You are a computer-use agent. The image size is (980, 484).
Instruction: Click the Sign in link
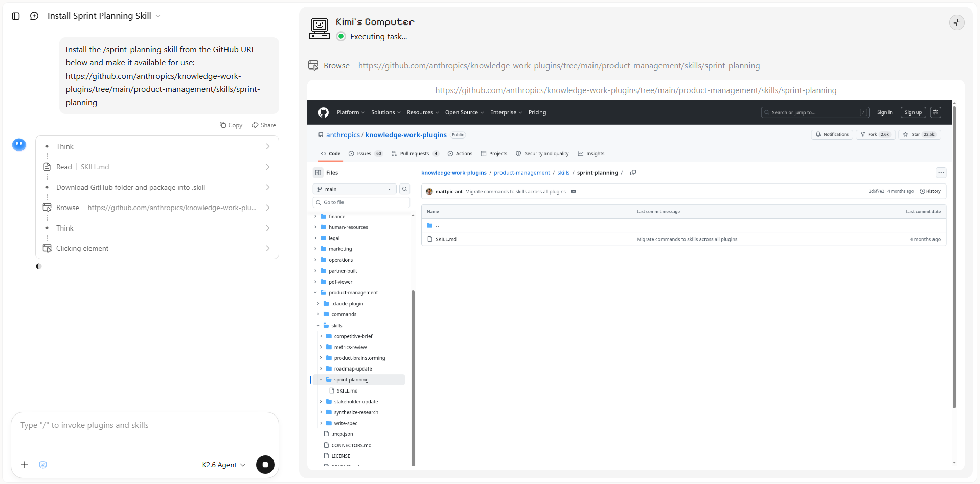pyautogui.click(x=885, y=112)
